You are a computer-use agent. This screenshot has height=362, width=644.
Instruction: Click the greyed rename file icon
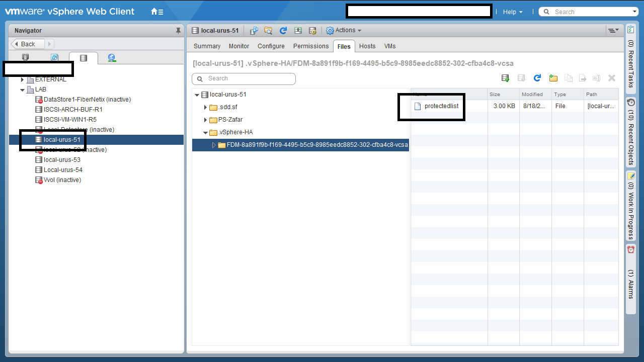597,78
